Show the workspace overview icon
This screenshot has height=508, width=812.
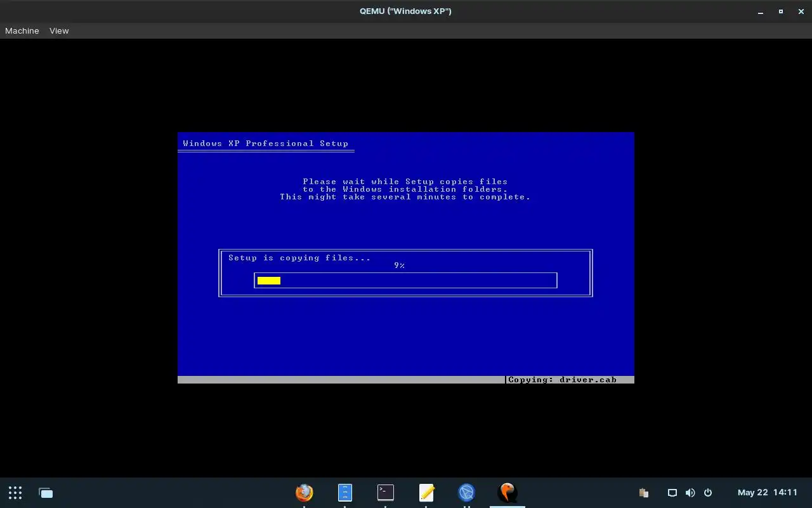tap(46, 493)
